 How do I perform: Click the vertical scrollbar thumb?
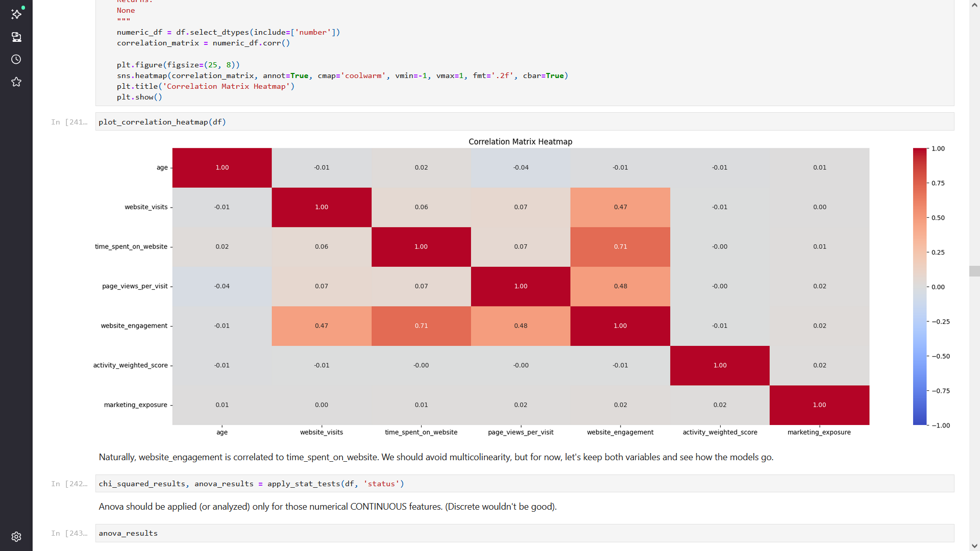pos(974,271)
